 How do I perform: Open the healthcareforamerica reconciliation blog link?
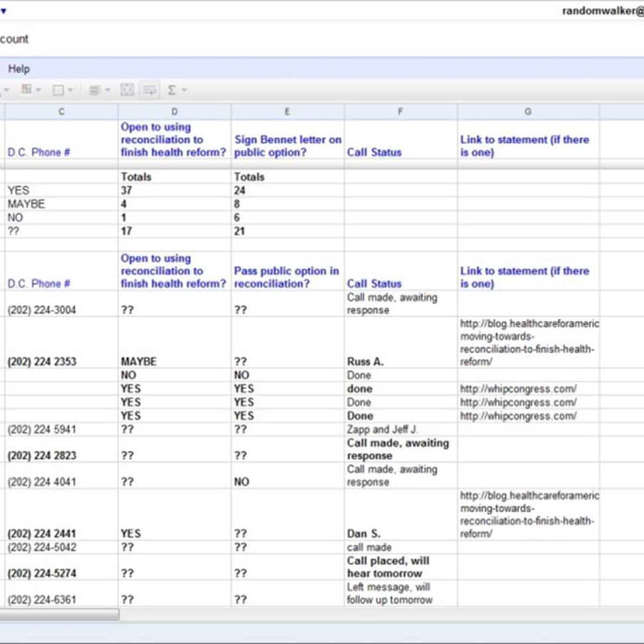click(529, 343)
